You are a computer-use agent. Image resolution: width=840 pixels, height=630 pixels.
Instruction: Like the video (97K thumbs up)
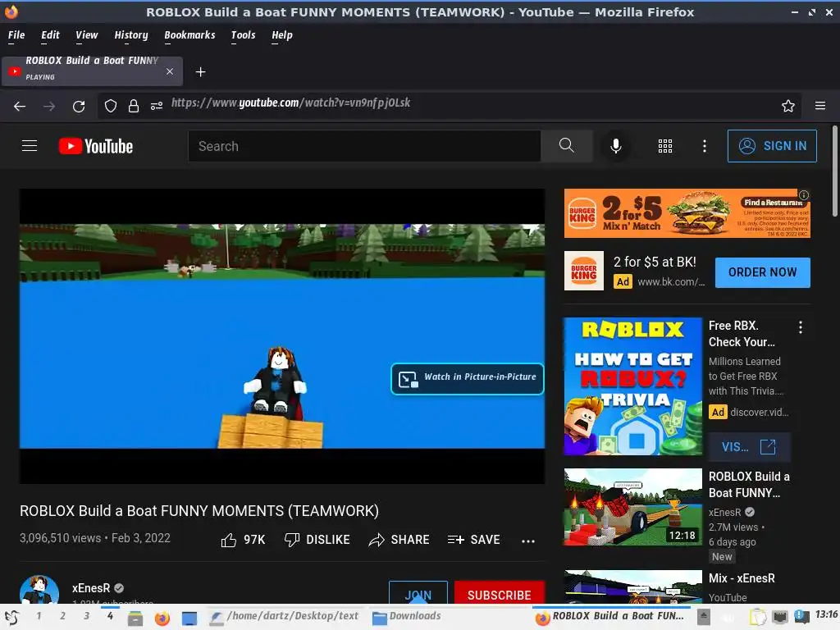243,540
